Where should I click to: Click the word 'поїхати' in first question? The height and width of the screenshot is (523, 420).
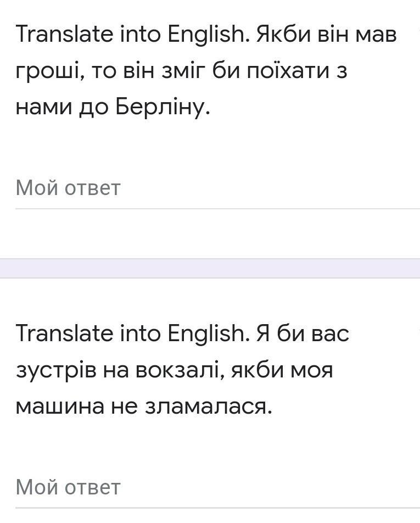[x=288, y=71]
